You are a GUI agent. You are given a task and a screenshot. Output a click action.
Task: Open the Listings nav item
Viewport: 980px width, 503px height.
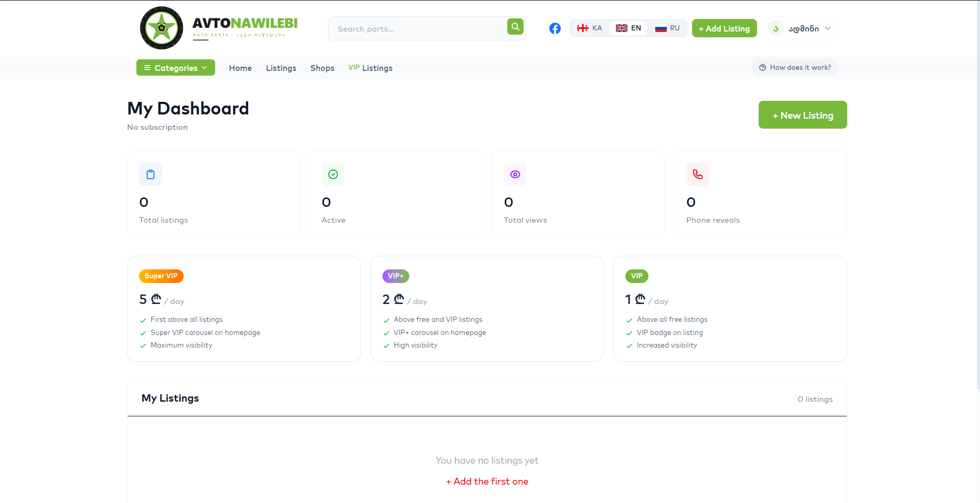click(281, 68)
